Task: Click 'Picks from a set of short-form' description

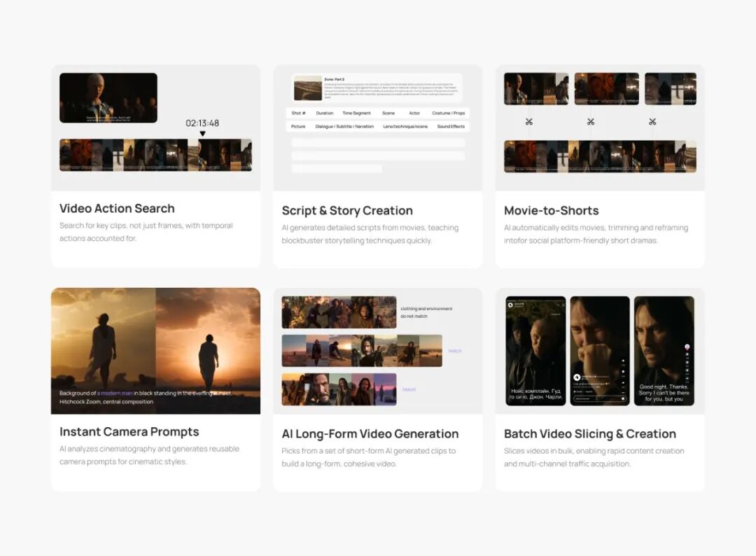Action: [369, 457]
